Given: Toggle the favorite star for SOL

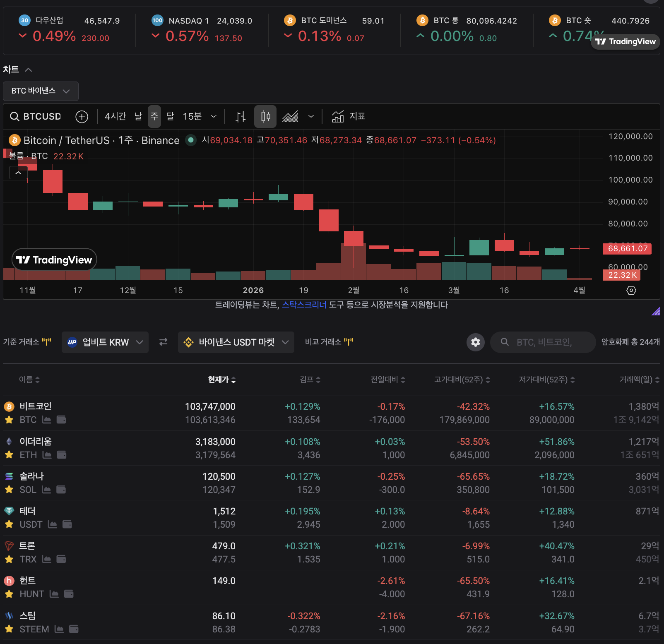Looking at the screenshot, I should point(9,490).
